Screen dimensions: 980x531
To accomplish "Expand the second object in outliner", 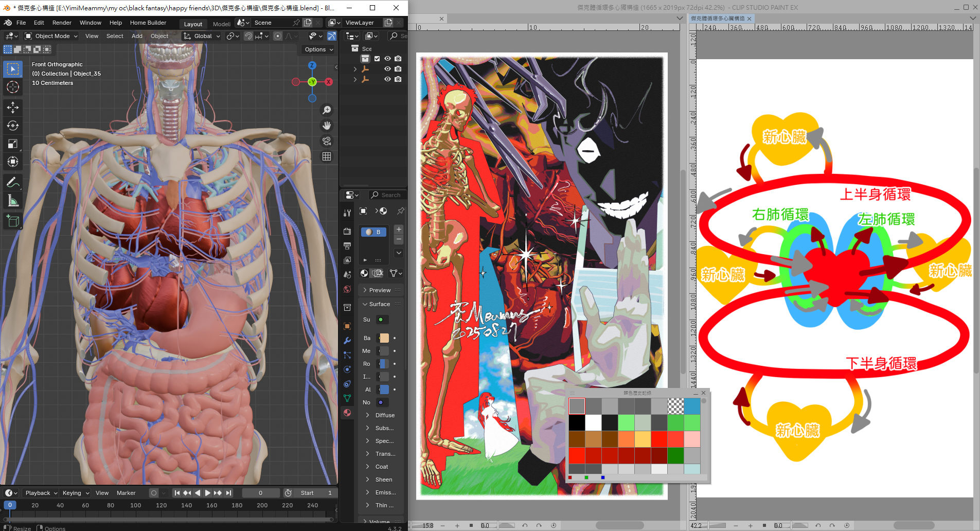I will (355, 69).
